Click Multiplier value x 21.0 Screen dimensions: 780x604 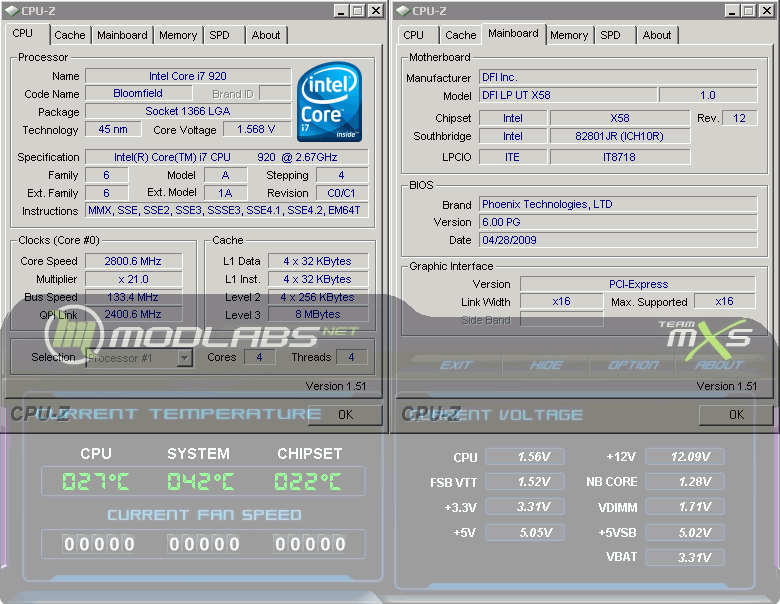coord(133,279)
